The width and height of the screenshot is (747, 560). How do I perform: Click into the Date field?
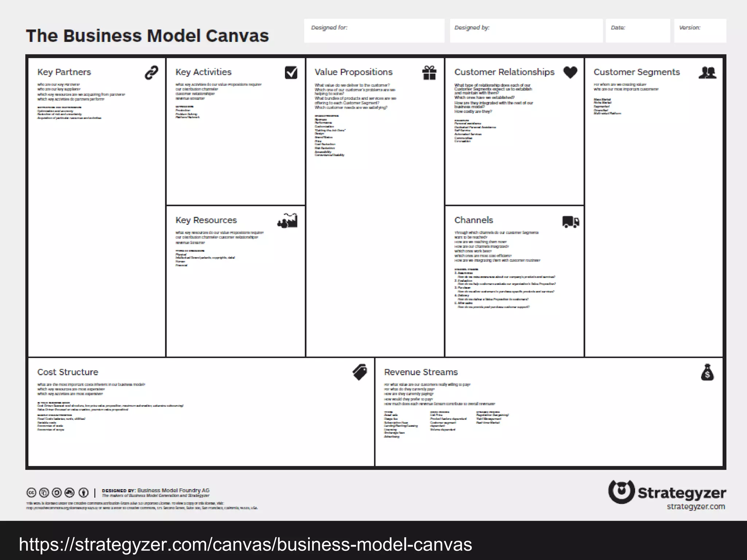click(638, 31)
